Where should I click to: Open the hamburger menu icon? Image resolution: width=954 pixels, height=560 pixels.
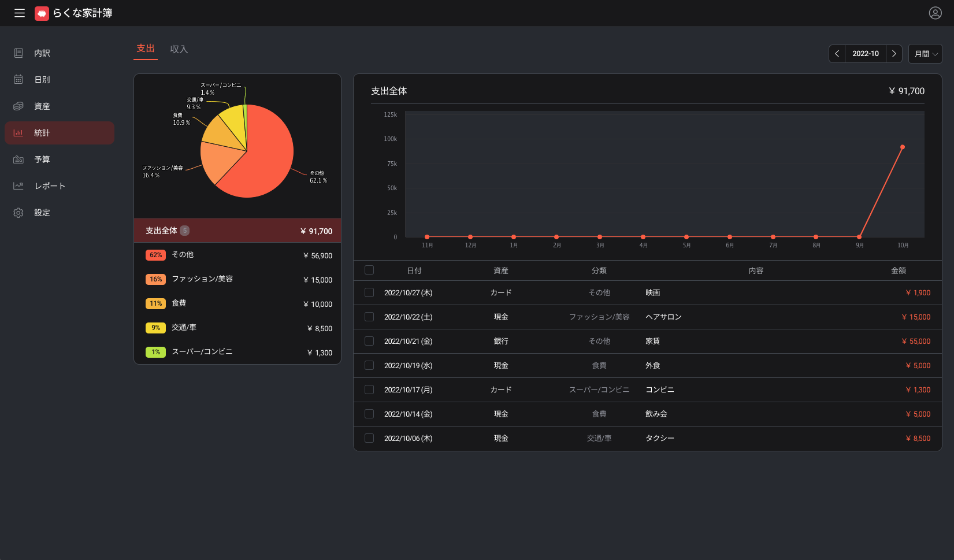(x=20, y=13)
